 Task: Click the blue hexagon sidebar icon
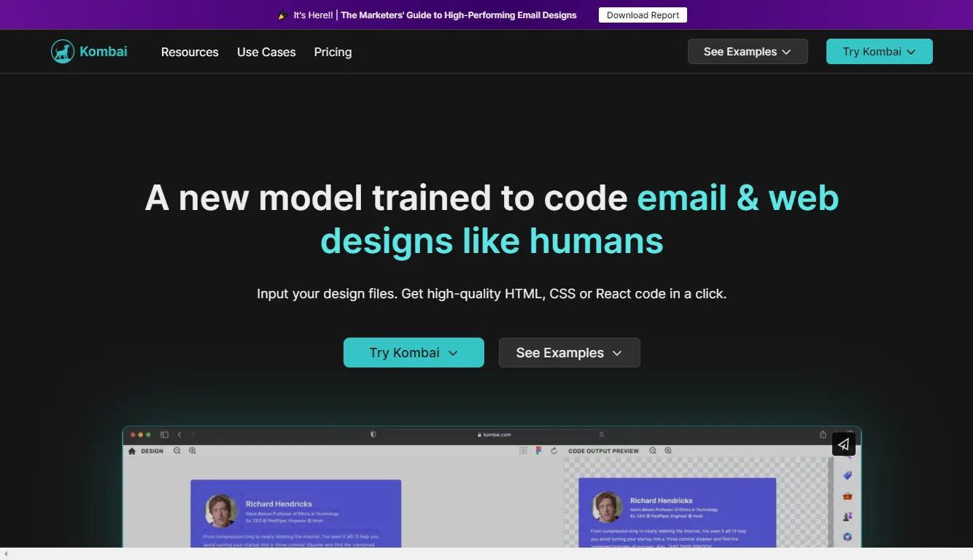click(x=847, y=537)
